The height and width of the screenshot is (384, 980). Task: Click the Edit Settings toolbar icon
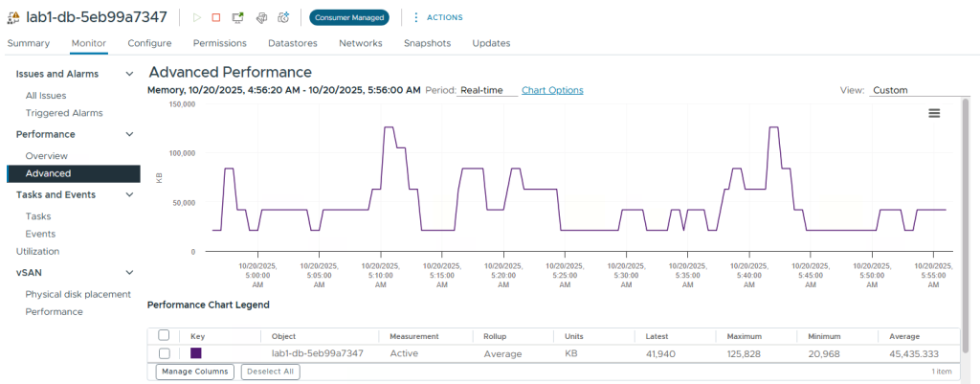tap(262, 17)
